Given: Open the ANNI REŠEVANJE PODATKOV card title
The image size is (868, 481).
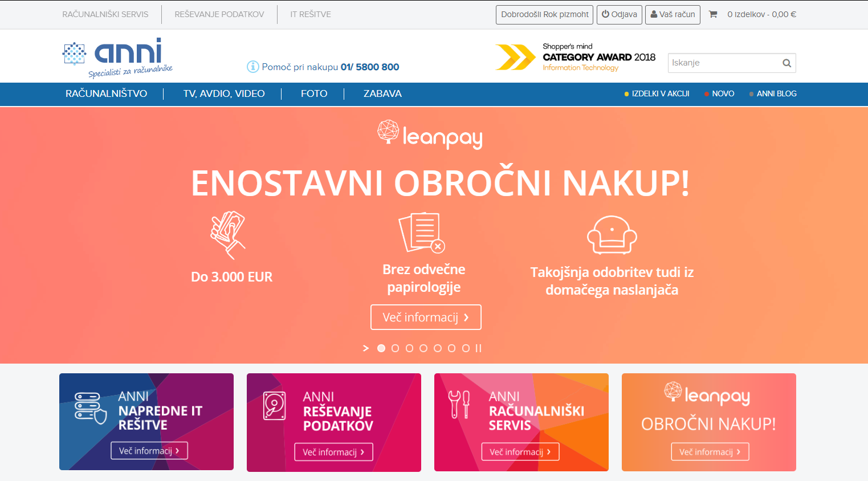Looking at the screenshot, I should click(338, 411).
